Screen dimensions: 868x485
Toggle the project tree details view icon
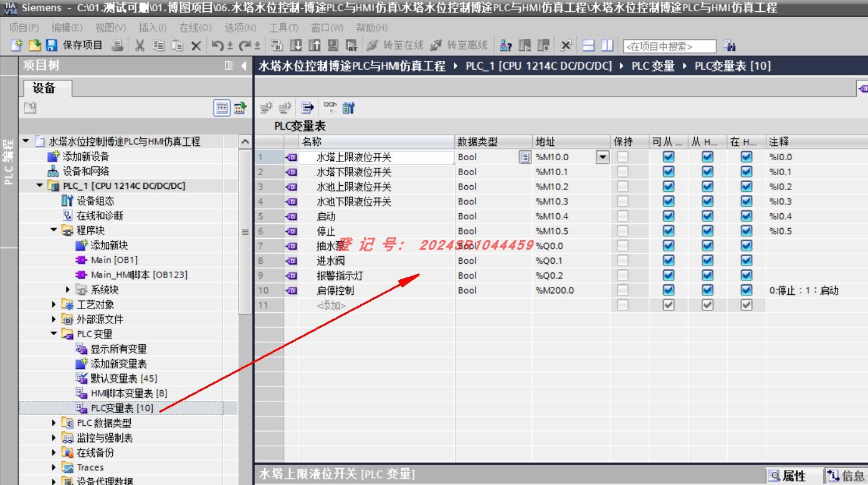222,108
